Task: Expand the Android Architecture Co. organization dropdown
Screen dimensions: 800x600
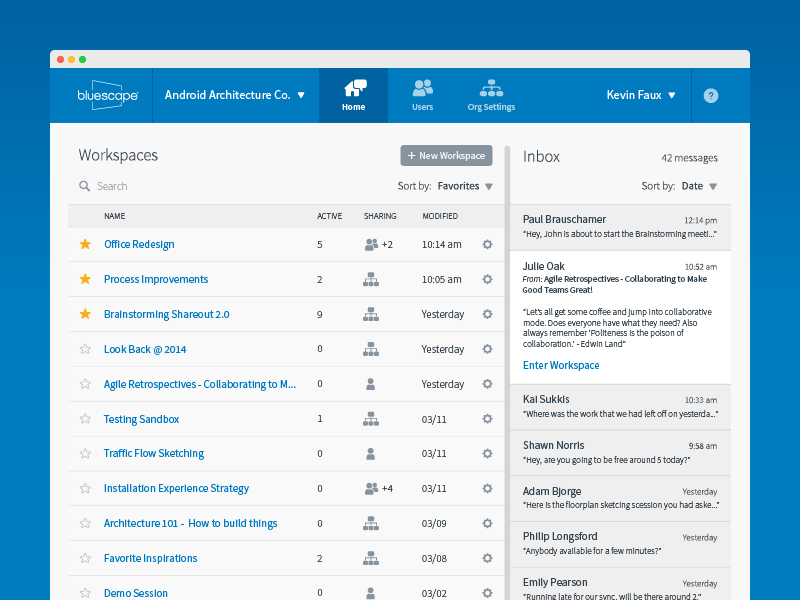Action: [x=235, y=95]
